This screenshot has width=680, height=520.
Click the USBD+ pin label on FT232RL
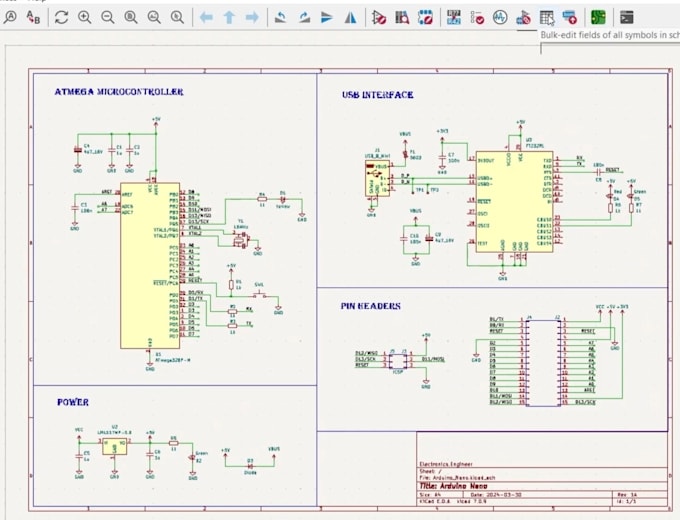[485, 178]
